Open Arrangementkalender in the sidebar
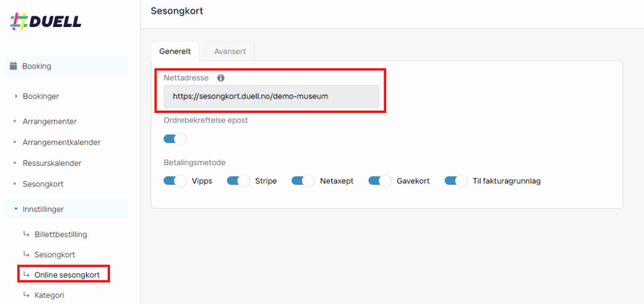644x304 pixels. (62, 143)
